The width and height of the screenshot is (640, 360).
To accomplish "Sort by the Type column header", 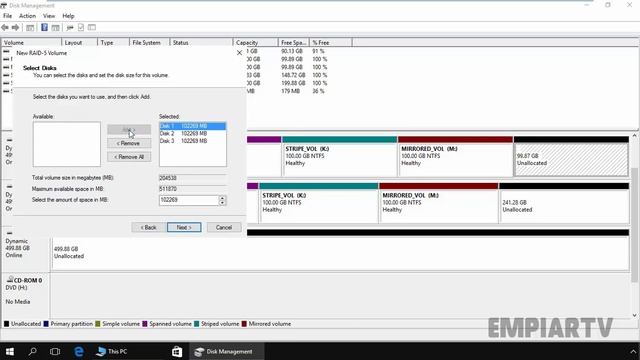I will click(113, 42).
